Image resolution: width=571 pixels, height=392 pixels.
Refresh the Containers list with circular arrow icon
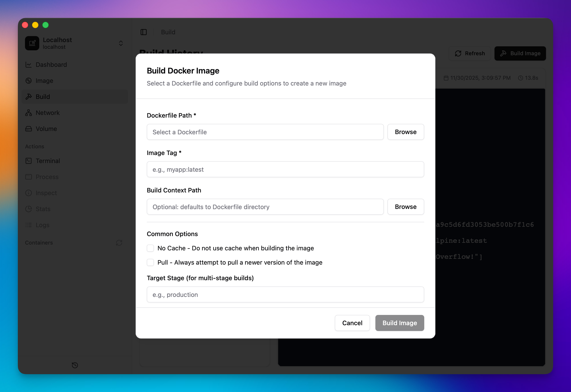coord(119,243)
